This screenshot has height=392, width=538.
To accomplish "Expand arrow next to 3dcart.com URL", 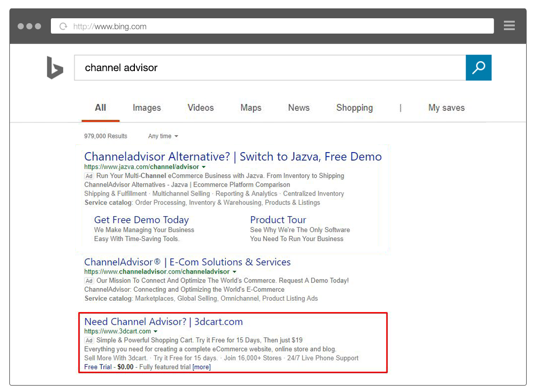I will point(156,332).
